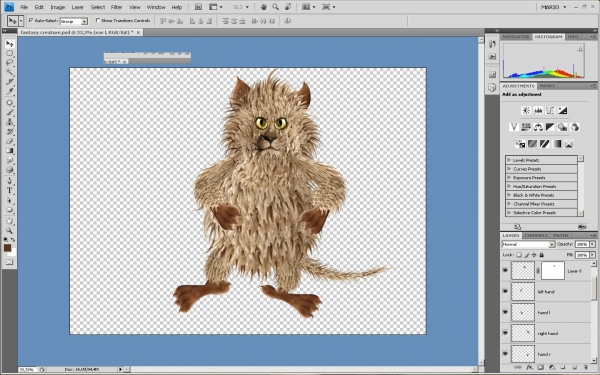Expand Exposure Presets
600x375 pixels.
click(509, 178)
